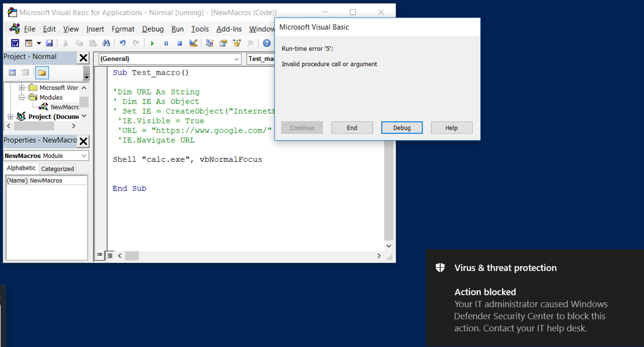The image size is (644, 347).
Task: Open the Virus & threat protection notification
Action: (x=535, y=298)
